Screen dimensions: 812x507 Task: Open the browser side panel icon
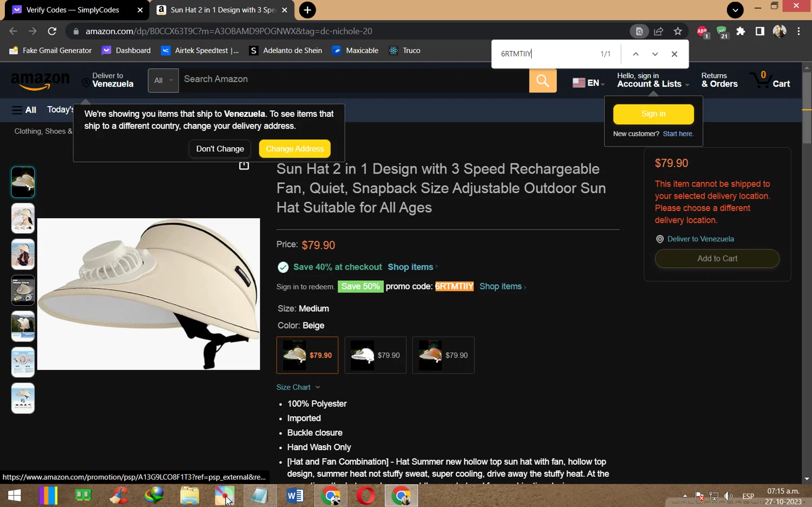(x=760, y=31)
